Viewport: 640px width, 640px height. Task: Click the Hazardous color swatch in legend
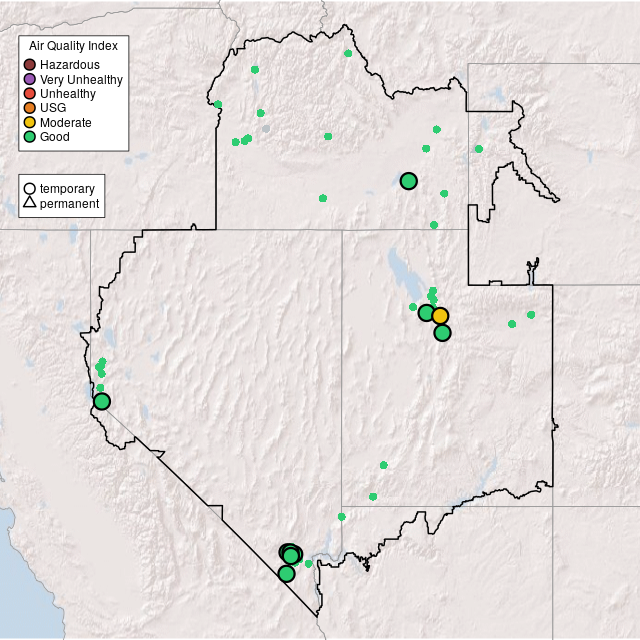coord(30,65)
